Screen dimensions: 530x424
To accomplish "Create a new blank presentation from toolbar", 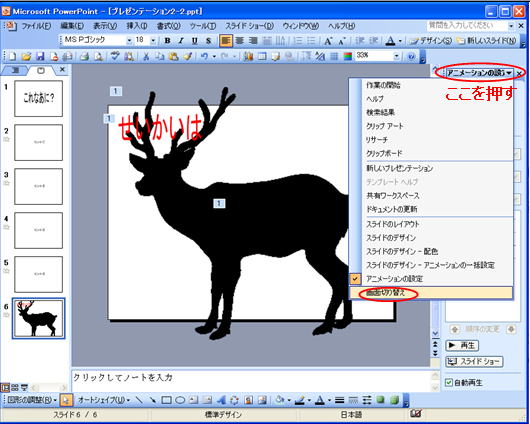I will pos(13,56).
